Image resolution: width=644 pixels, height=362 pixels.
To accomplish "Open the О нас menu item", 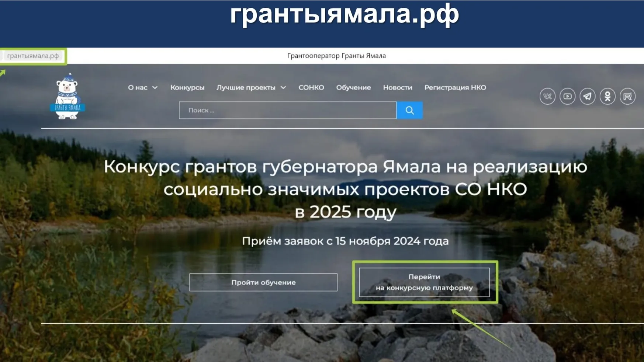I will click(138, 88).
